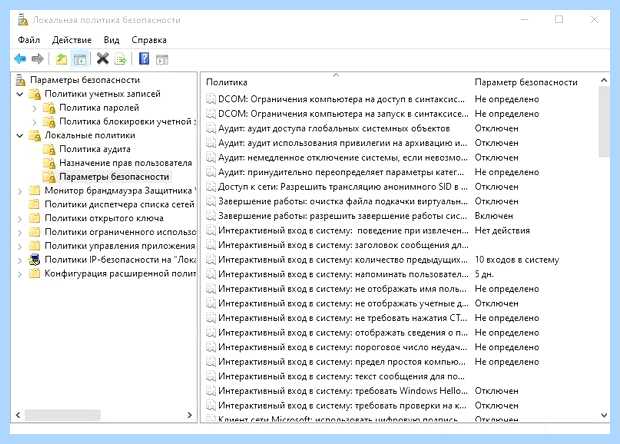Collapse 'Локальные политики' node
The height and width of the screenshot is (444, 620).
tap(20, 136)
